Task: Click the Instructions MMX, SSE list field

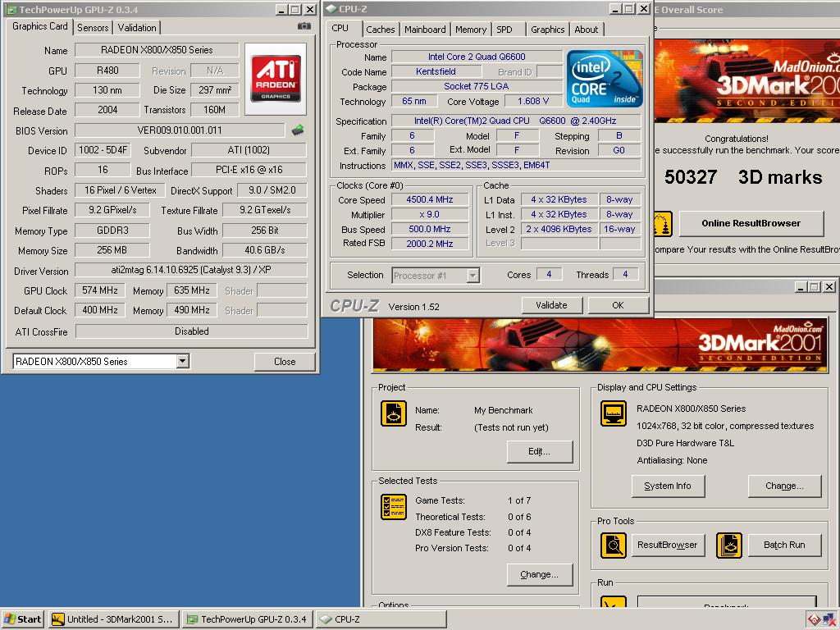Action: (x=515, y=165)
